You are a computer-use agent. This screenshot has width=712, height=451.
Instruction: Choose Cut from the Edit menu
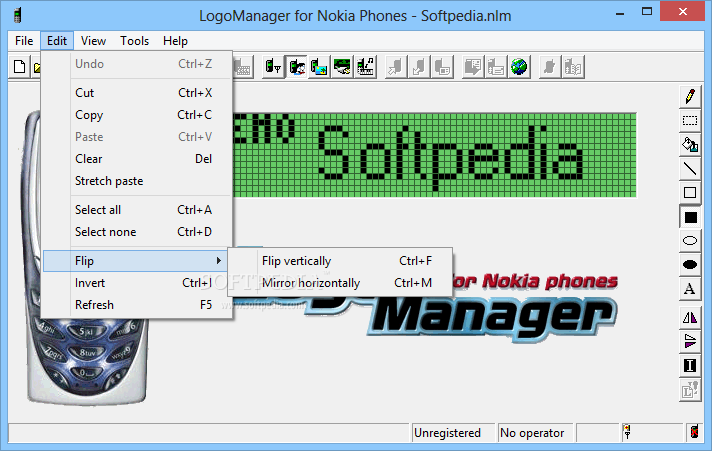tap(137, 93)
